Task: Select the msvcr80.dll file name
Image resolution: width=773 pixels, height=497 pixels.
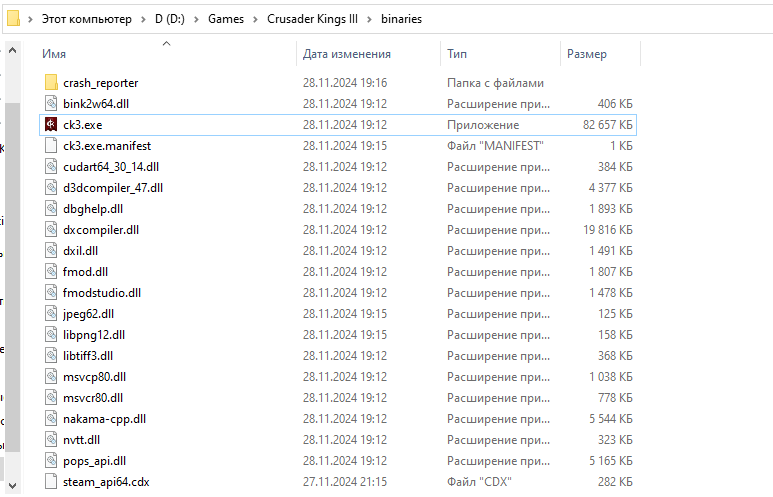Action: click(93, 398)
